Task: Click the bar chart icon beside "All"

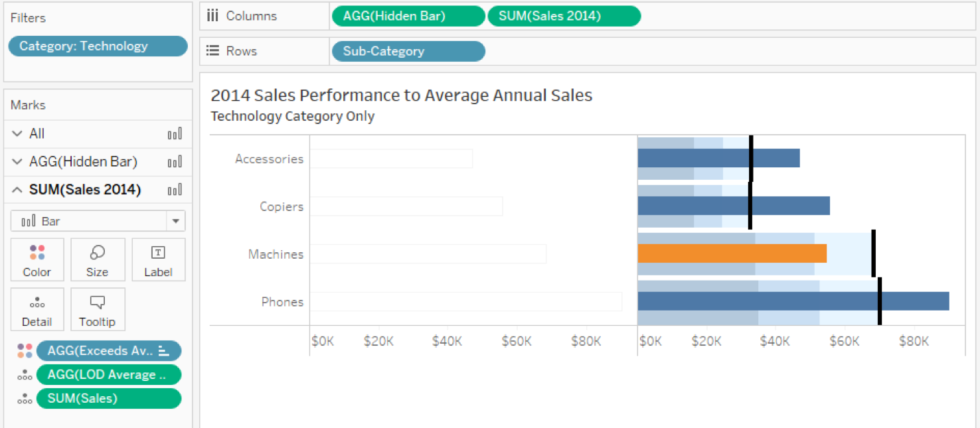Action: click(x=175, y=133)
